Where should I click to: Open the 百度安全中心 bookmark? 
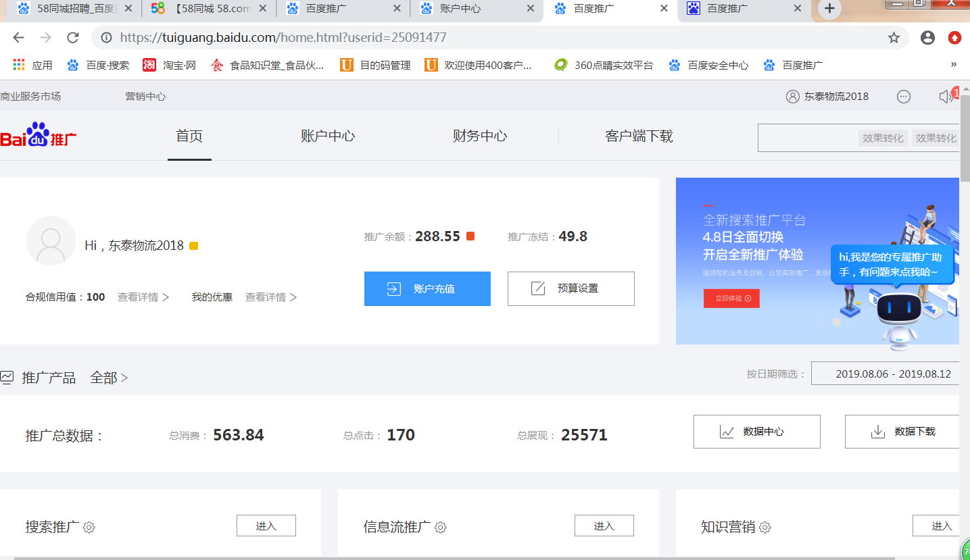[x=708, y=66]
